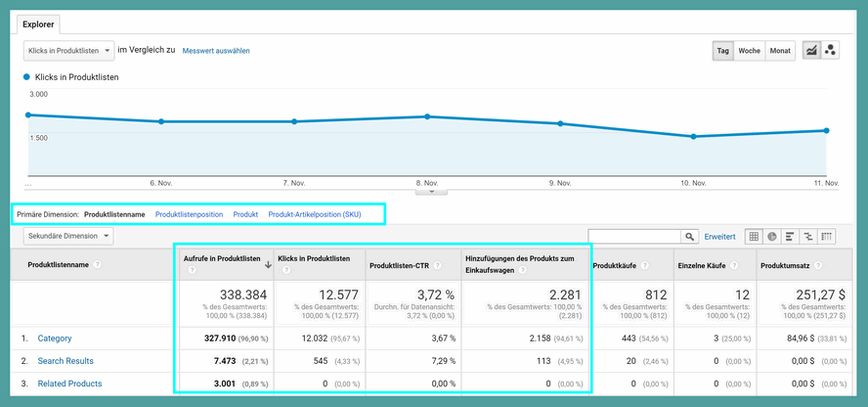Screen dimensions: 868x407
Task: Click Category clicks cell 12.032
Action: point(314,339)
